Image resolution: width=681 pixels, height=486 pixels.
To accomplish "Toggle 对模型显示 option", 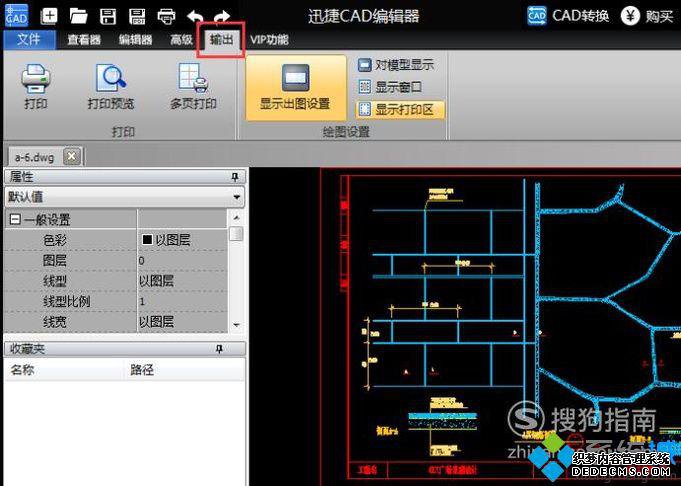I will pos(396,65).
